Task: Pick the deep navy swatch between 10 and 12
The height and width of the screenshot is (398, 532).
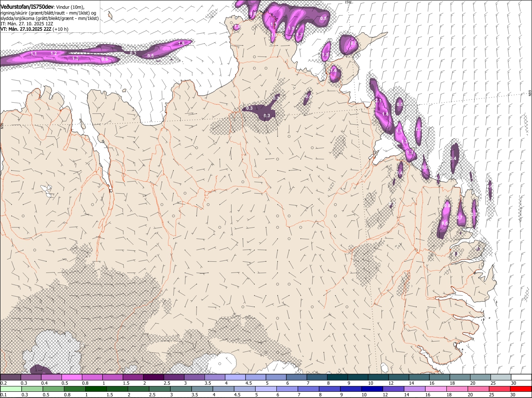Action: coord(372,389)
